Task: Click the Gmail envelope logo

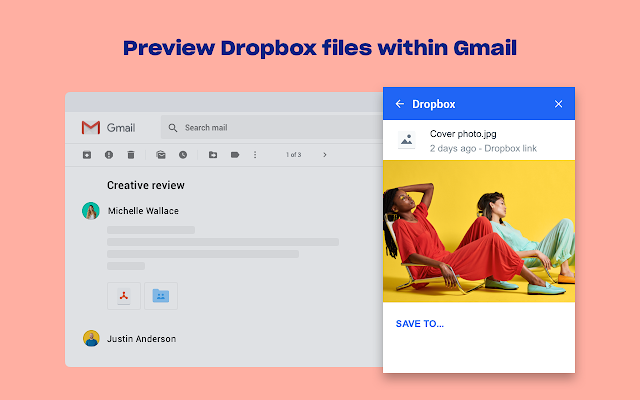Action: click(91, 128)
